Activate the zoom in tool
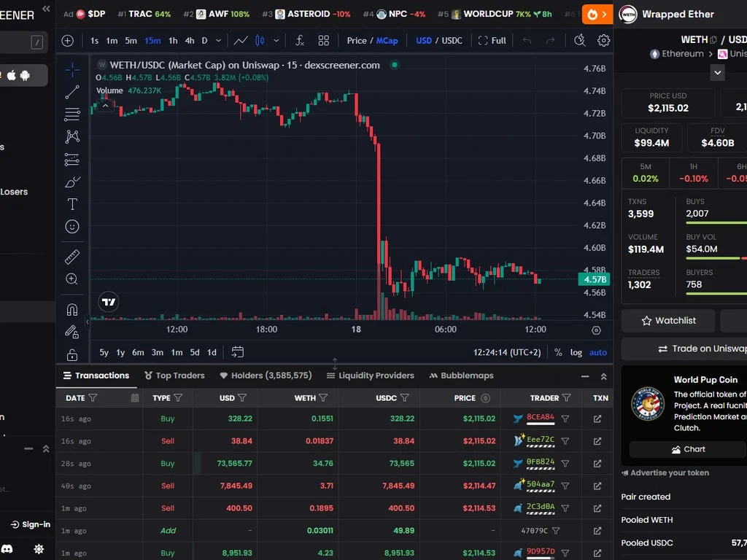Viewport: 747px width, 560px height. pyautogui.click(x=72, y=279)
